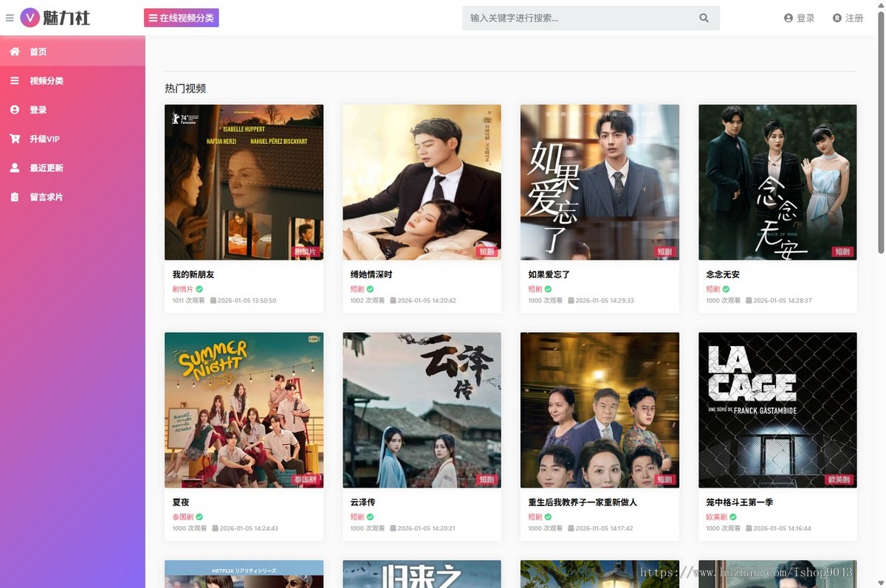Select 登录 in the sidebar
886x588 pixels.
tap(72, 110)
